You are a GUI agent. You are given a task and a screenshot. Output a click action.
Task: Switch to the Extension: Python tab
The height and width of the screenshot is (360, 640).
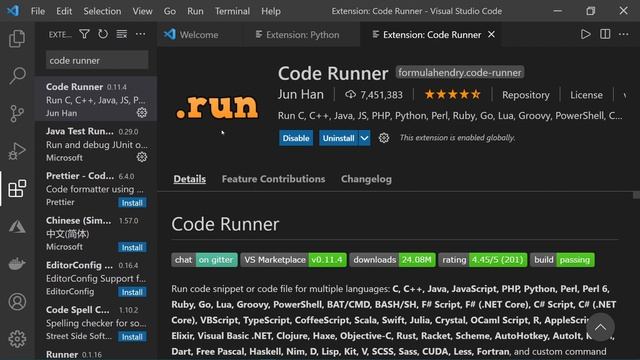pos(302,35)
